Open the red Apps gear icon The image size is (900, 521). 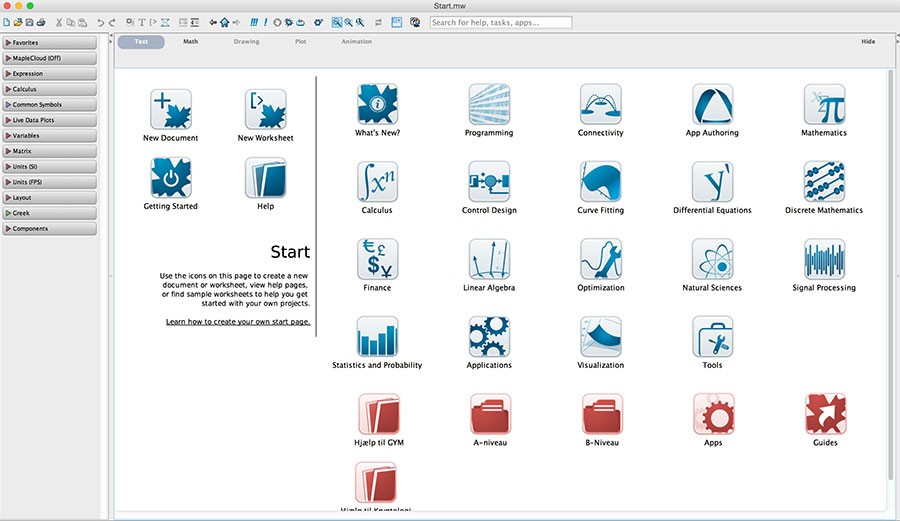(x=713, y=414)
